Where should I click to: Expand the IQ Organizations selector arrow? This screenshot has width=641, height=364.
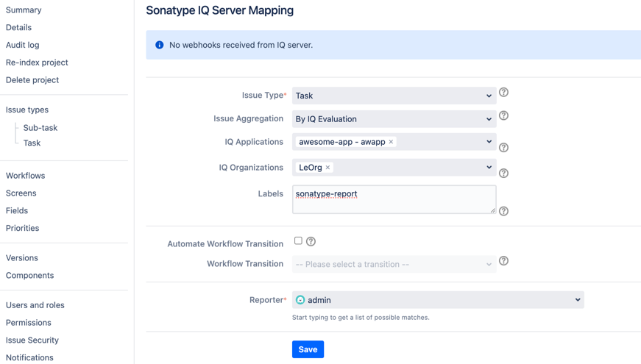(x=489, y=168)
